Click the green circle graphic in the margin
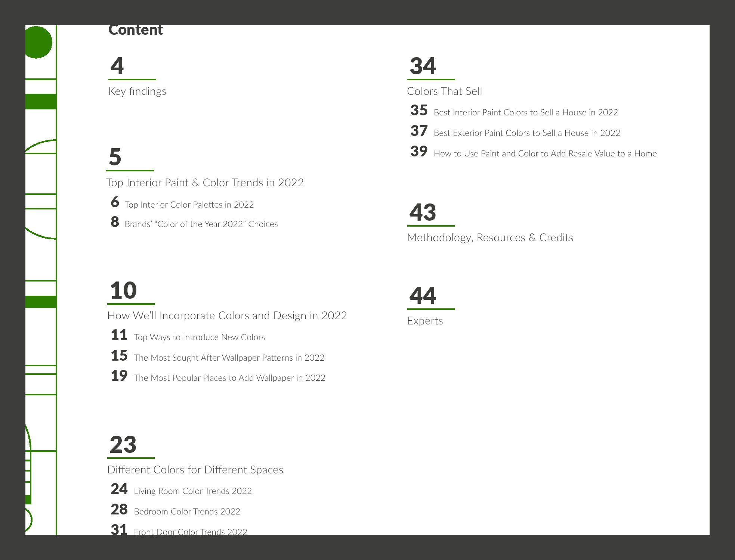 (x=37, y=42)
